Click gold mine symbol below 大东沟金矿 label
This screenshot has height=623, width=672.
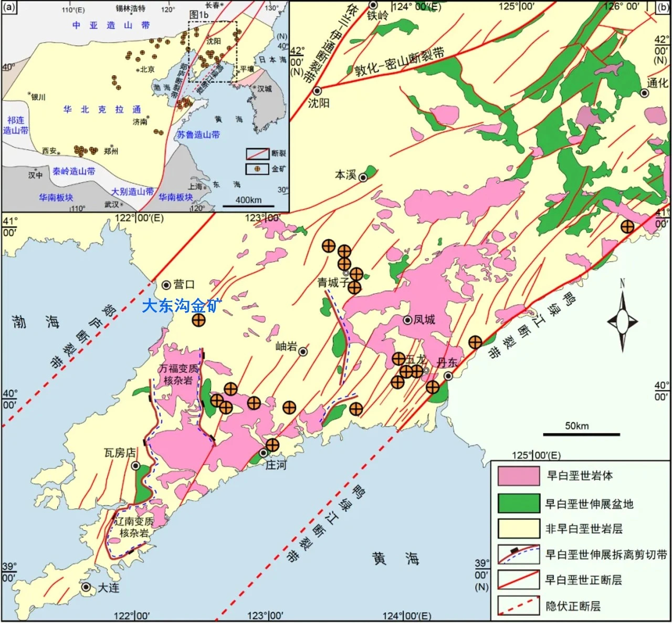198,320
